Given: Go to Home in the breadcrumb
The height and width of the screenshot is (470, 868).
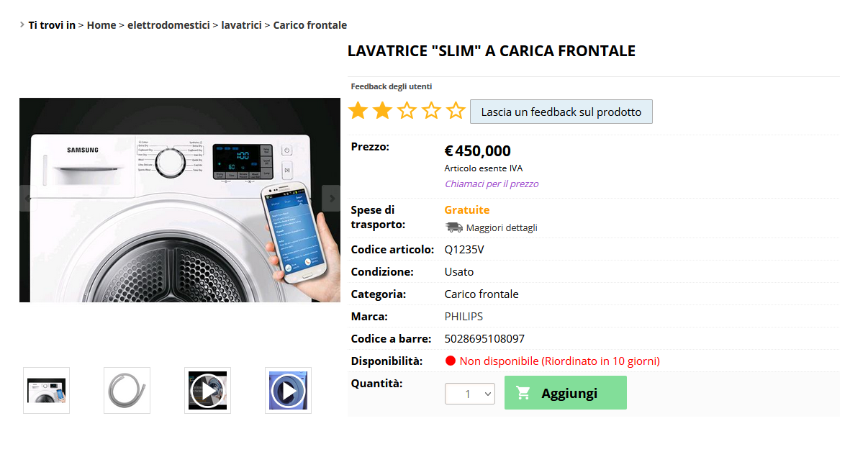Looking at the screenshot, I should coord(101,25).
